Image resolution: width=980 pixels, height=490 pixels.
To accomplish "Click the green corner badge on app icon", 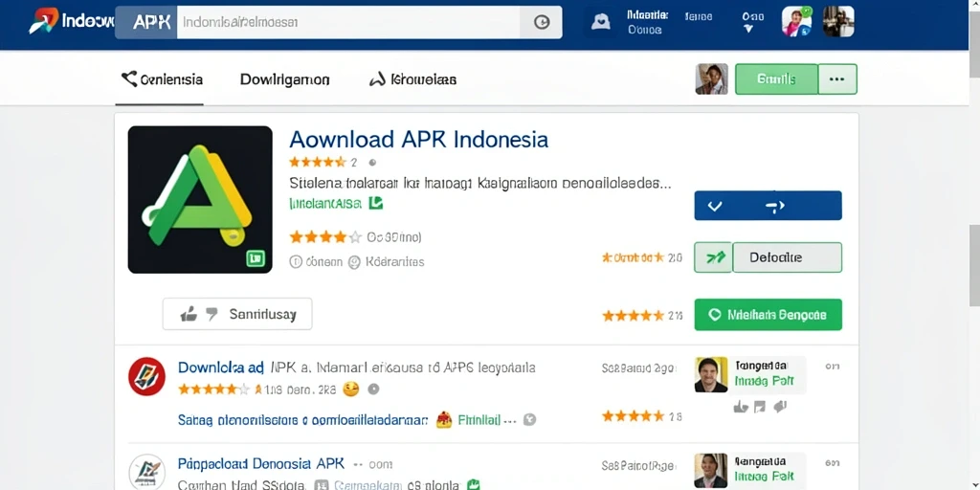I will pos(255,257).
